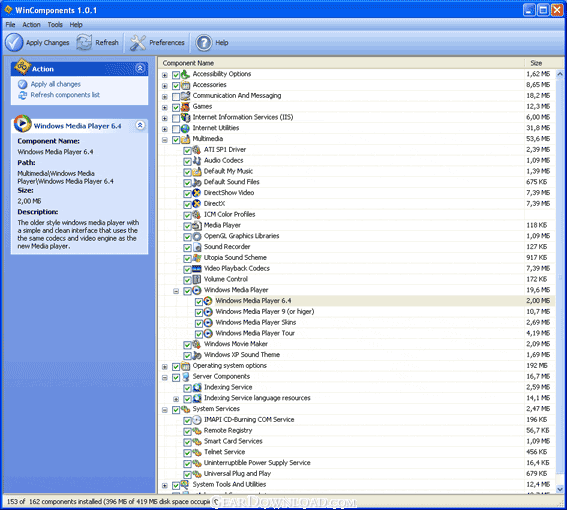The height and width of the screenshot is (510, 567).
Task: Click the Refresh toolbar icon
Action: click(84, 43)
